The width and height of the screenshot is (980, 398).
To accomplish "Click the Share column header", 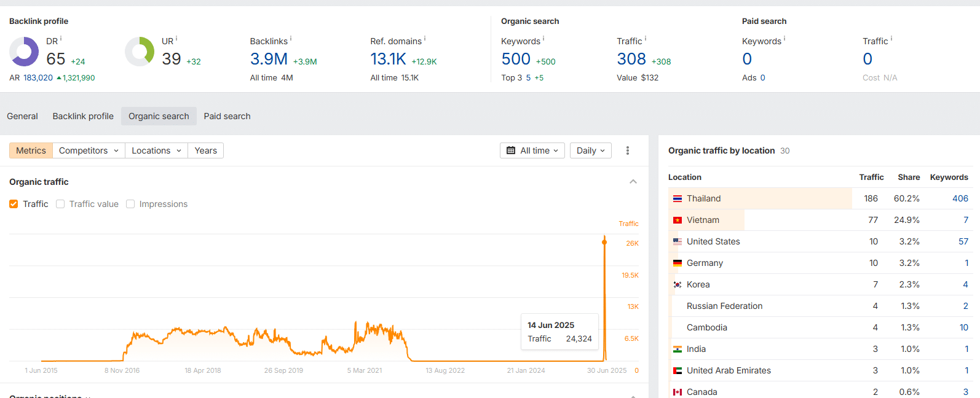I will (x=909, y=177).
